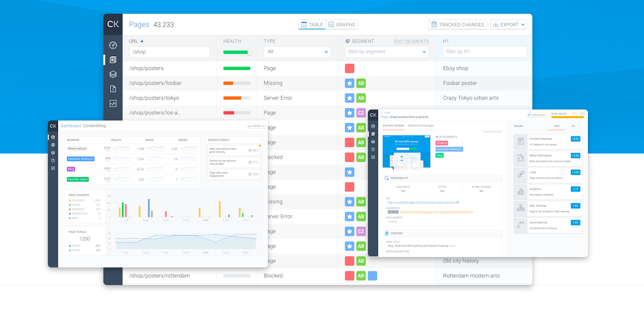Click the EDIT SEGMENTS link
This screenshot has width=644, height=312.
(411, 41)
